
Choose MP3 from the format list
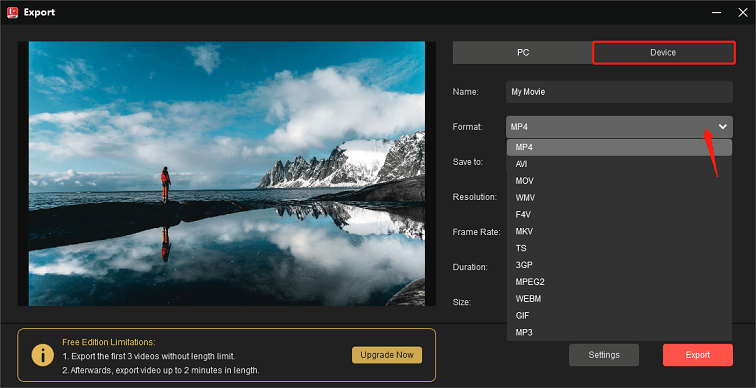coord(619,333)
